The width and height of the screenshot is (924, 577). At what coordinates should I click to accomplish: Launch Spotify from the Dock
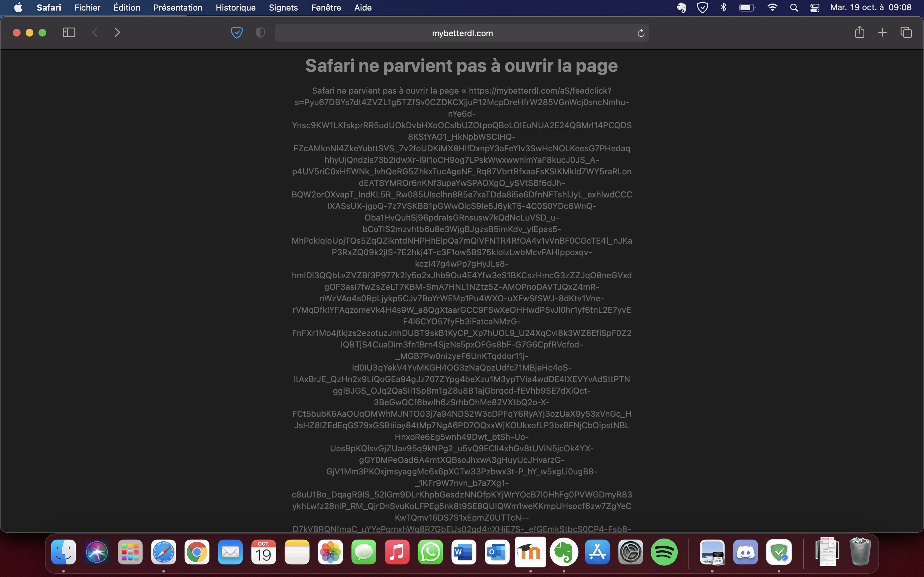coord(664,552)
